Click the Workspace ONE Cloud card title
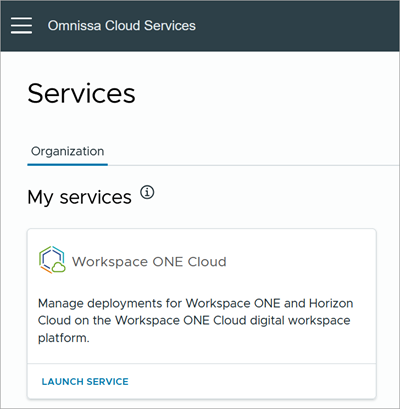The image size is (400, 409). (x=149, y=262)
